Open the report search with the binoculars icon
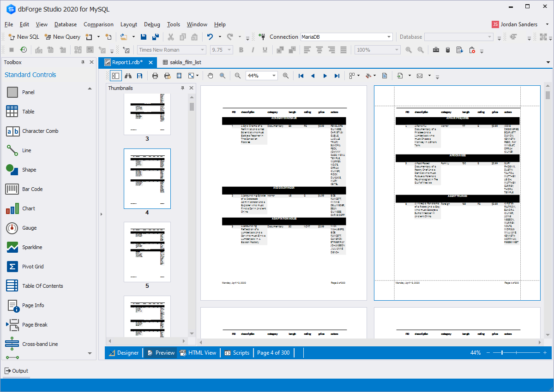Screen dimensions: 554x392 click(x=129, y=76)
